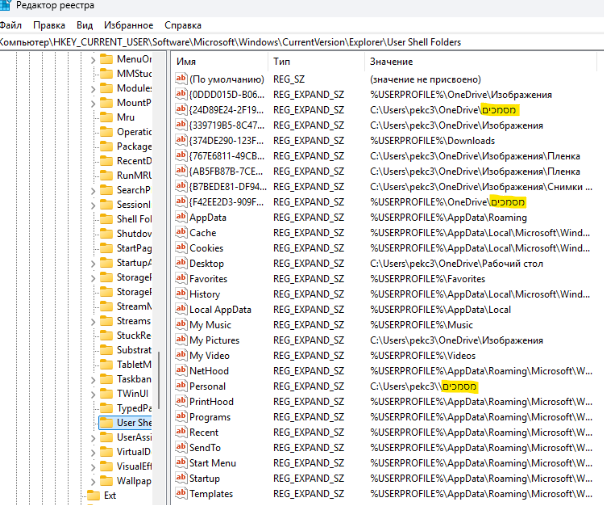
Task: Click the string icon of Cache value
Action: point(181,232)
